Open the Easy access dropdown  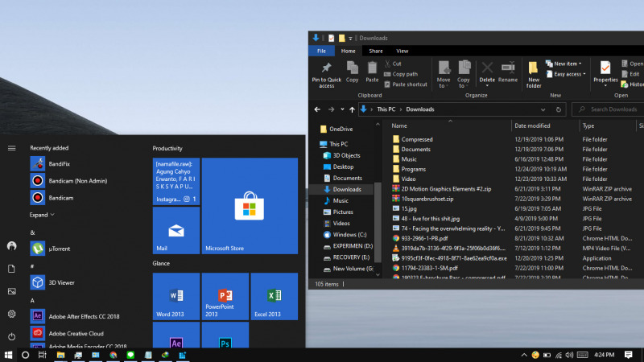point(566,74)
